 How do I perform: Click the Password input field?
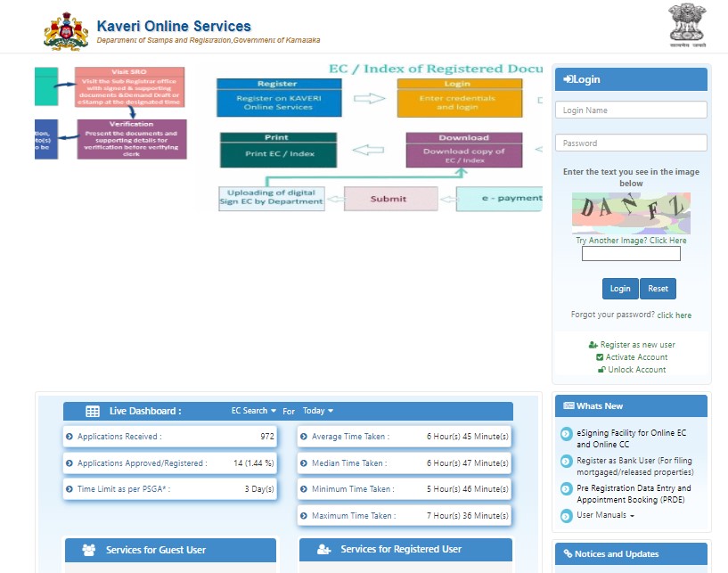coord(631,142)
